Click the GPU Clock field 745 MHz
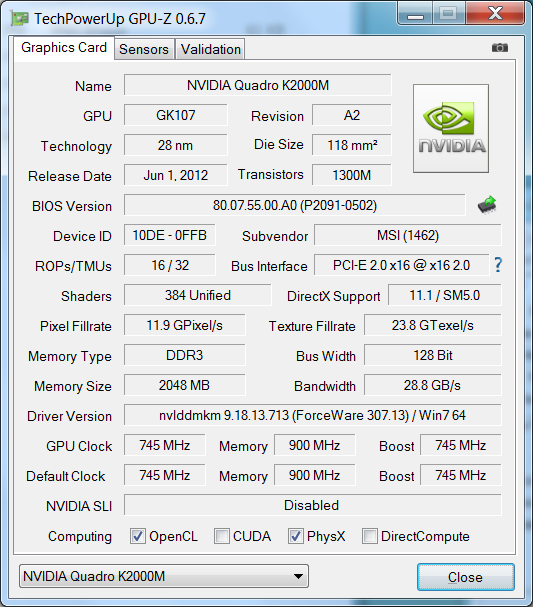The height and width of the screenshot is (607, 533). 165,445
